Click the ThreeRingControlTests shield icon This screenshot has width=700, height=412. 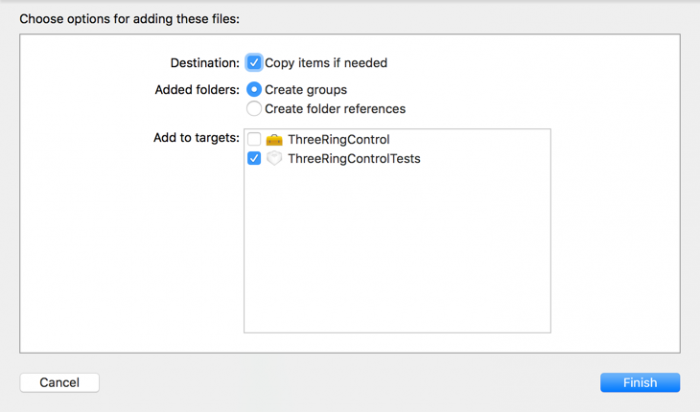point(274,158)
